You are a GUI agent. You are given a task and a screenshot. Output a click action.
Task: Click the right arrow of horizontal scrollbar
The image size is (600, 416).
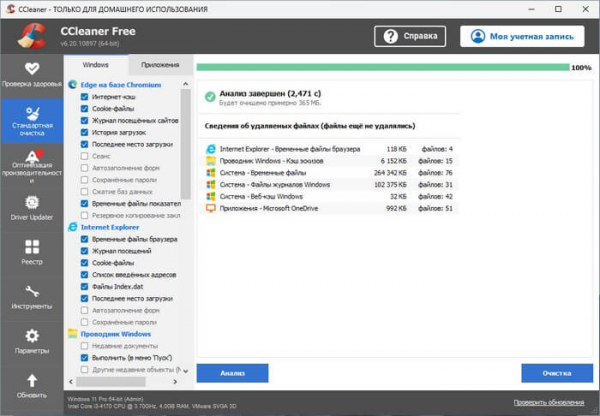(x=175, y=382)
